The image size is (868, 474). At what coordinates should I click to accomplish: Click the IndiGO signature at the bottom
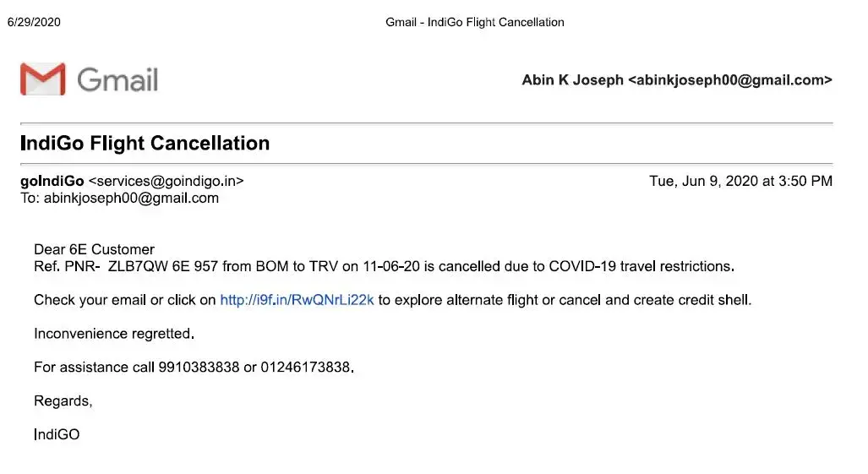(57, 435)
